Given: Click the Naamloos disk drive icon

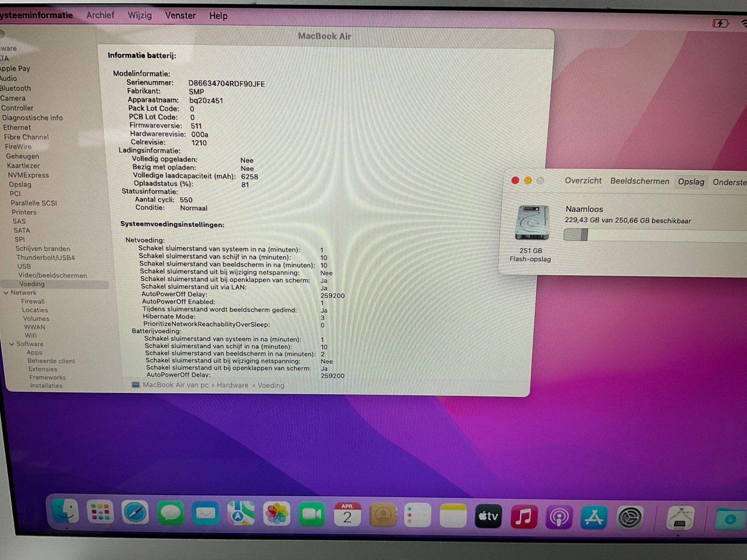Looking at the screenshot, I should pos(532,222).
